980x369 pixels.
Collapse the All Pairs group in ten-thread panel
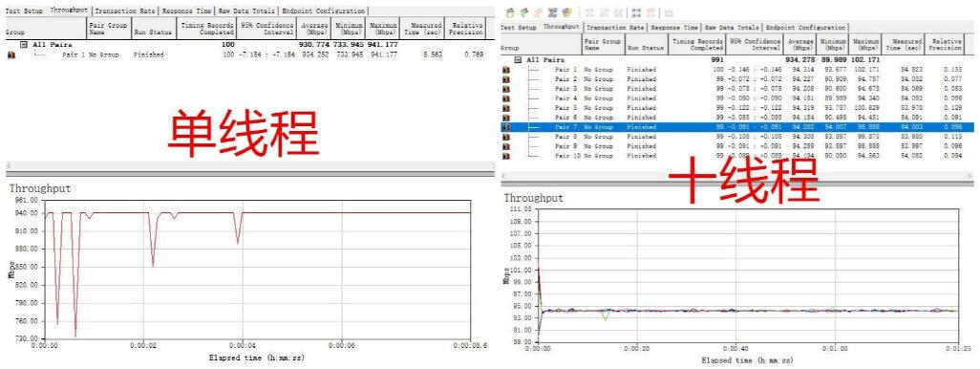coord(518,59)
